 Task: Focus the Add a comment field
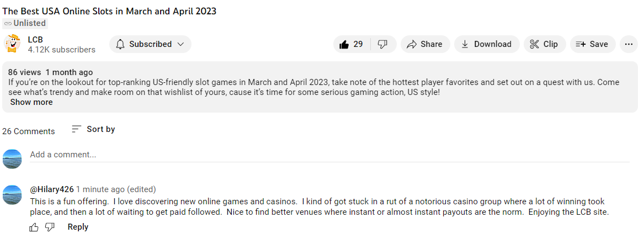click(329, 155)
